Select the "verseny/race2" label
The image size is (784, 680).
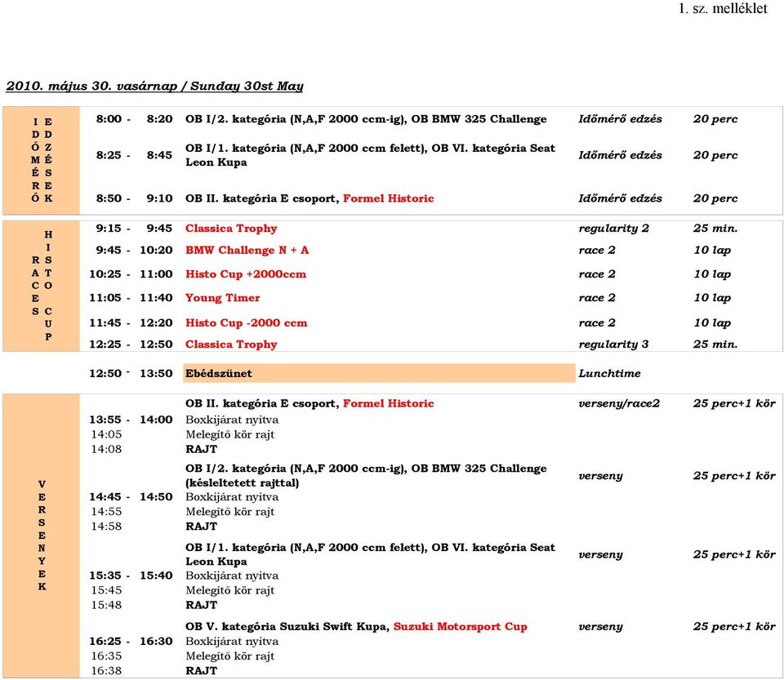pyautogui.click(x=619, y=404)
